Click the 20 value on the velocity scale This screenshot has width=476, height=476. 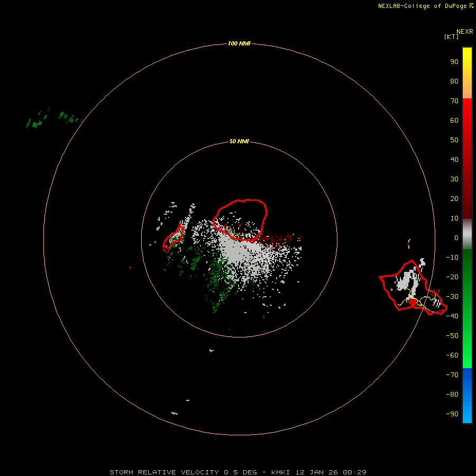[x=454, y=198]
